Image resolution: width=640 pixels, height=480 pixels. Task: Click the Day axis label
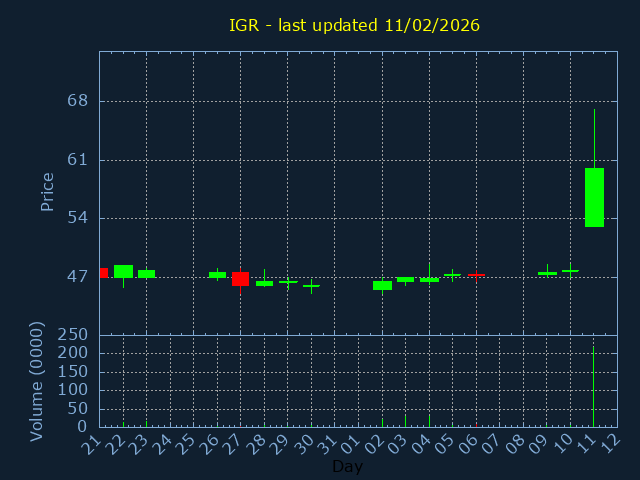347,466
